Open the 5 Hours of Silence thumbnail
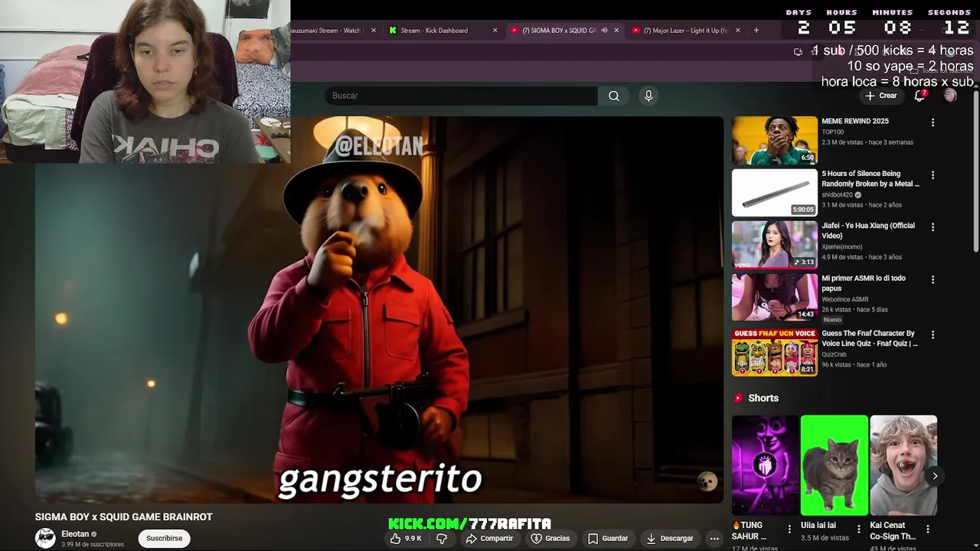Viewport: 980px width, 551px height. [x=775, y=193]
